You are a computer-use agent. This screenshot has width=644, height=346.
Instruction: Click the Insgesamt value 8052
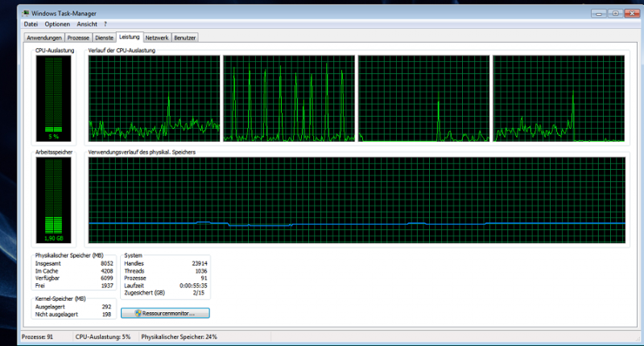[x=107, y=263]
